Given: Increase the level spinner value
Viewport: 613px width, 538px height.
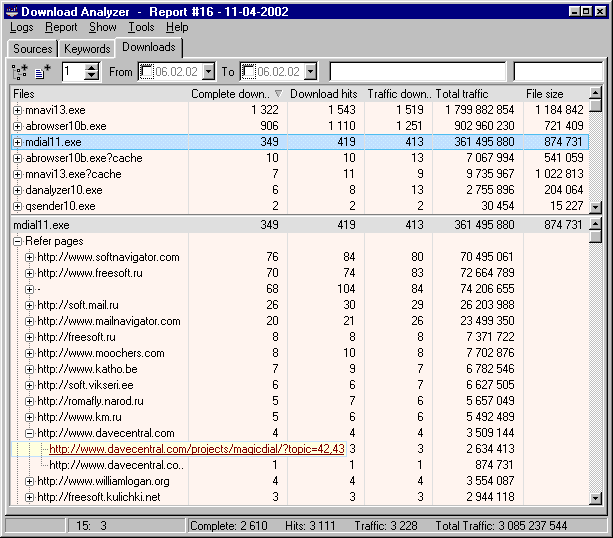Looking at the screenshot, I should tap(91, 68).
